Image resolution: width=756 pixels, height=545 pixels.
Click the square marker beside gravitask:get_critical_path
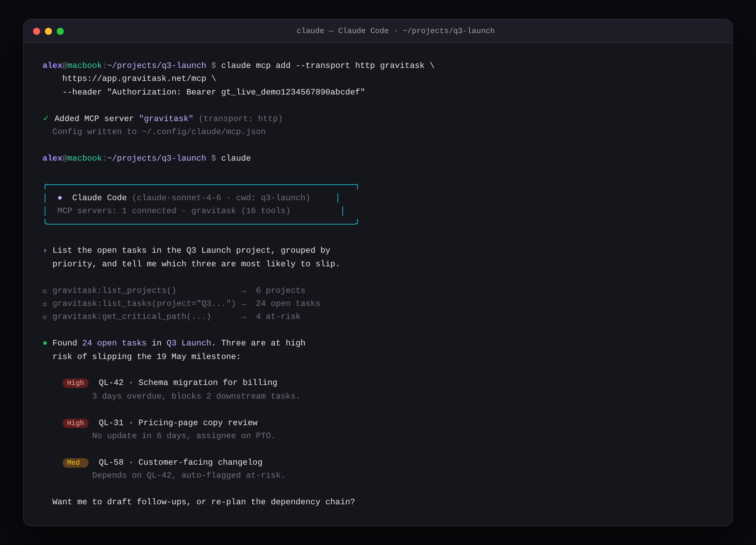pyautogui.click(x=45, y=317)
